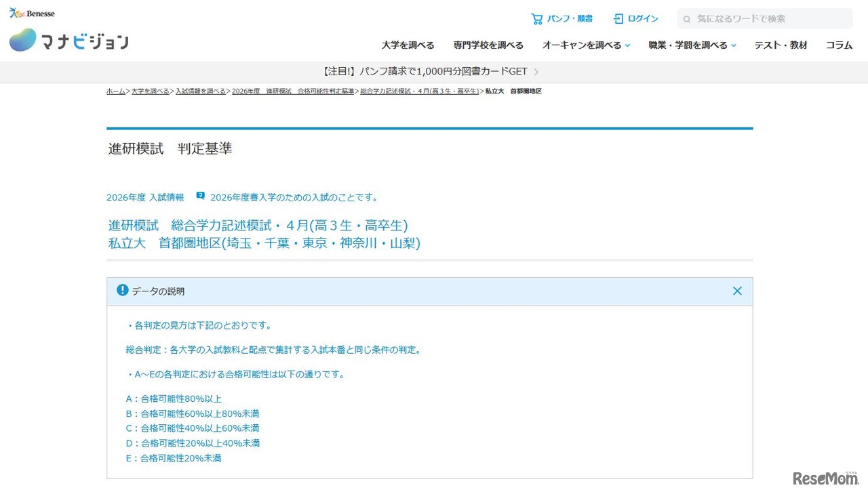The width and height of the screenshot is (868, 494).
Task: Click the Benesse logo
Action: coord(32,13)
